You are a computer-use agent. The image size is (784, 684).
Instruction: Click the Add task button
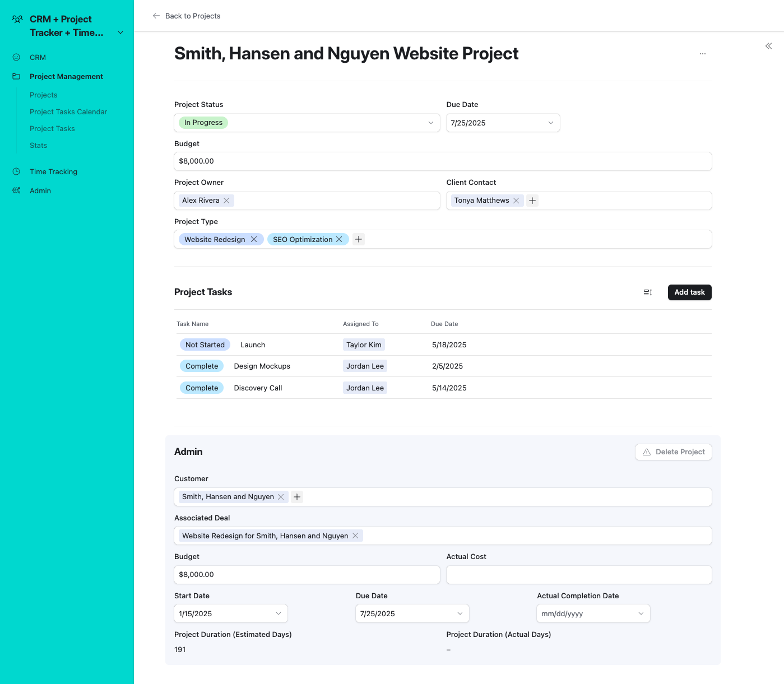point(689,292)
